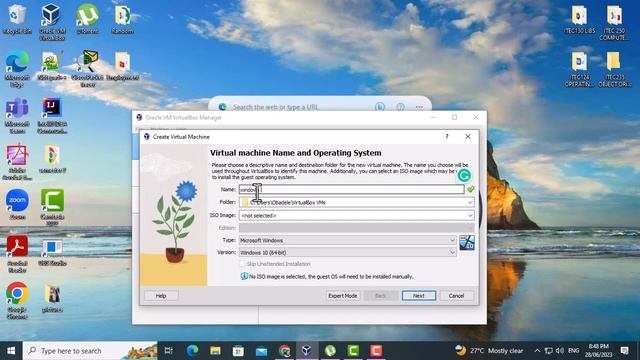Click the question mark help icon in dialog title
Image resolution: width=640 pixels, height=360 pixels.
pos(447,137)
